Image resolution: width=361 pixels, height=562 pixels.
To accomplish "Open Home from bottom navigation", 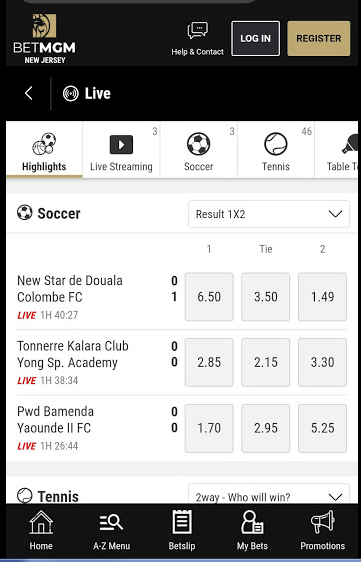I will [41, 531].
